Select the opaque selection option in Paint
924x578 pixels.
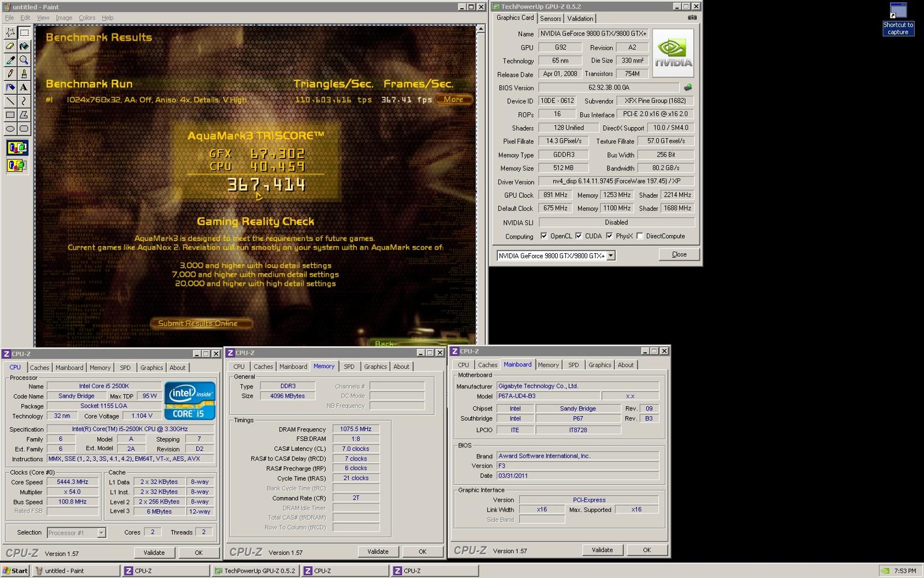click(x=17, y=148)
